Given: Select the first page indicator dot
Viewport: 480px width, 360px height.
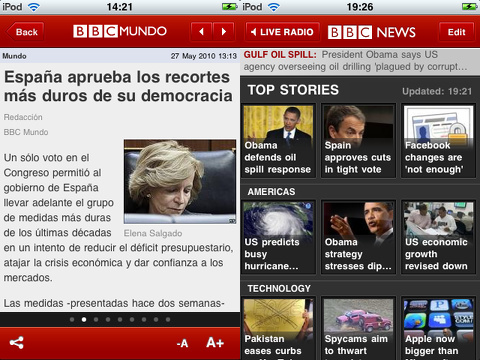Looking at the screenshot, I should pos(72,319).
